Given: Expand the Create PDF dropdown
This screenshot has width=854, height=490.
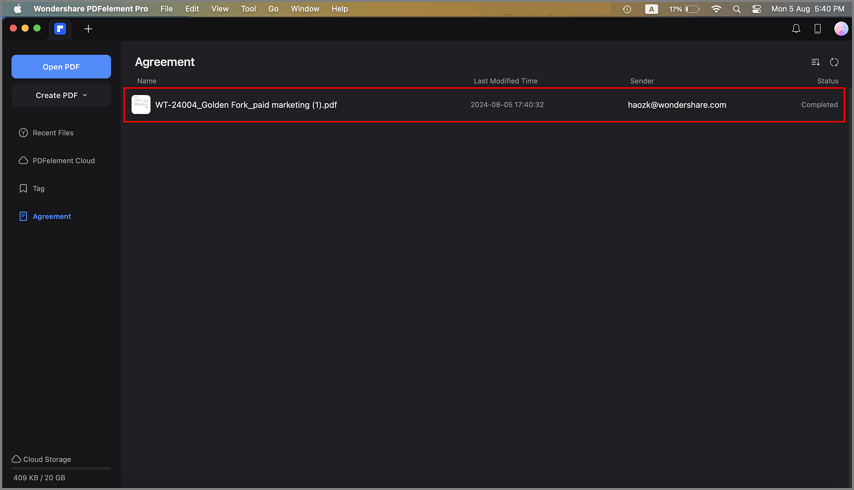Looking at the screenshot, I should pos(61,95).
